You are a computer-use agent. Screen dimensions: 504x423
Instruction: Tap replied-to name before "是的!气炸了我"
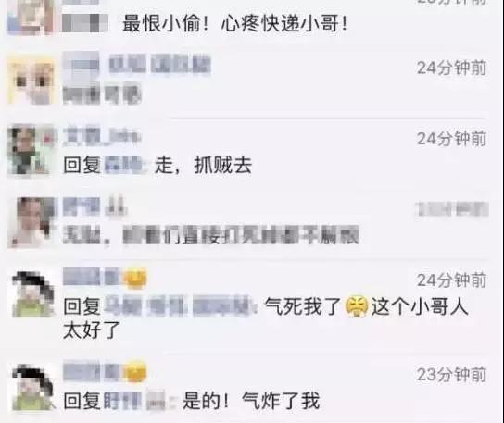134,401
